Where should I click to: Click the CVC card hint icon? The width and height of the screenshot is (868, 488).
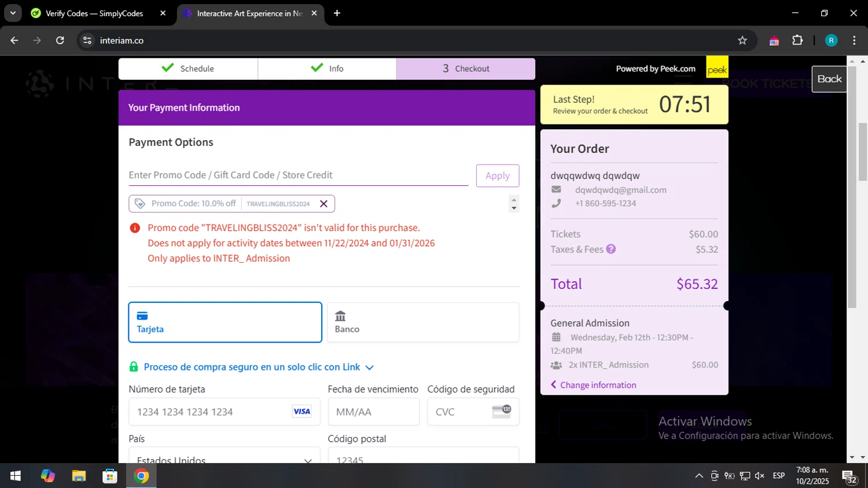(x=501, y=412)
